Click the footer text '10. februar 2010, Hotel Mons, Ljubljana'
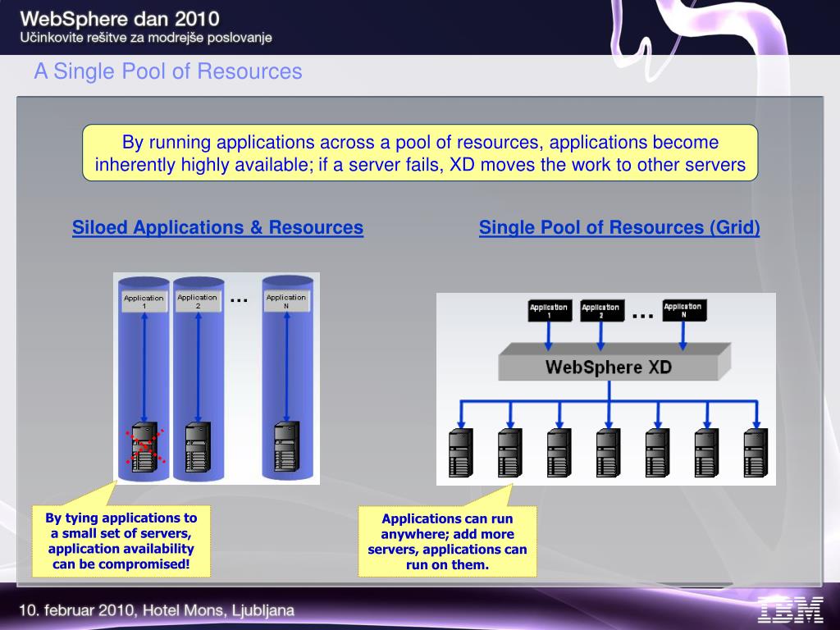Image resolution: width=840 pixels, height=630 pixels. tap(157, 610)
